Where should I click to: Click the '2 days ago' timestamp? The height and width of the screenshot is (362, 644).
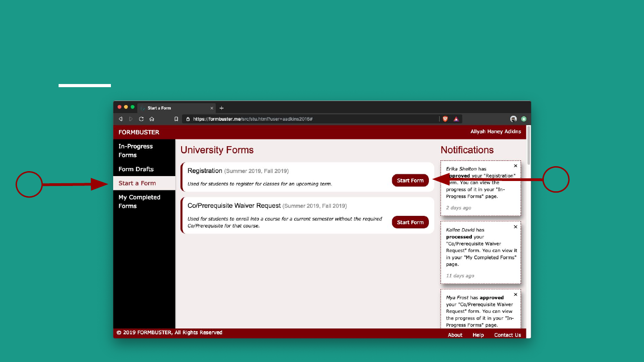coord(458,208)
